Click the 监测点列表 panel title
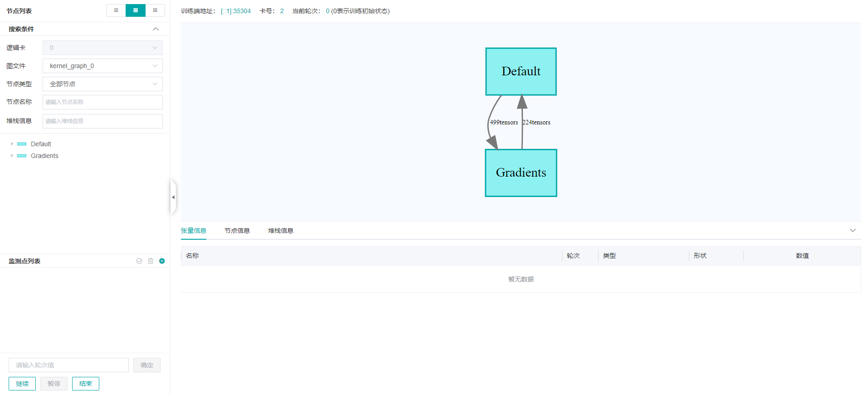The image size is (868, 395). [x=24, y=261]
